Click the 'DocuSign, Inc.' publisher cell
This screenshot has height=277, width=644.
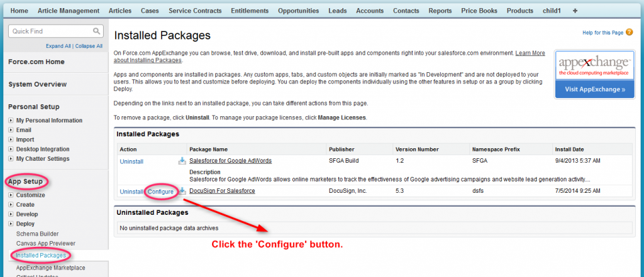coord(348,191)
